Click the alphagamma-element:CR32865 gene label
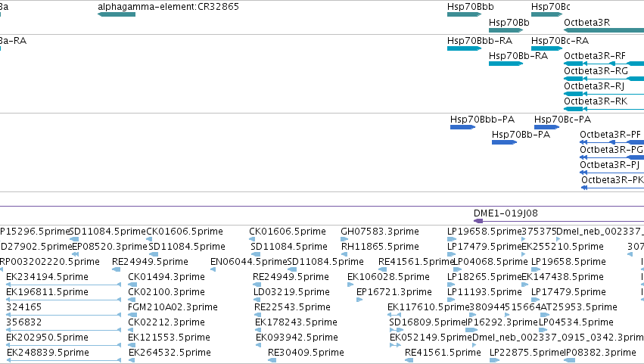Viewport: 644px width, 364px height. pyautogui.click(x=169, y=7)
